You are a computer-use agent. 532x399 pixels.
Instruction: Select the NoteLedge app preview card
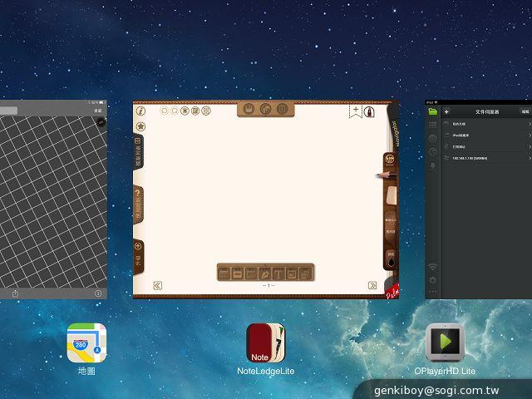point(266,199)
